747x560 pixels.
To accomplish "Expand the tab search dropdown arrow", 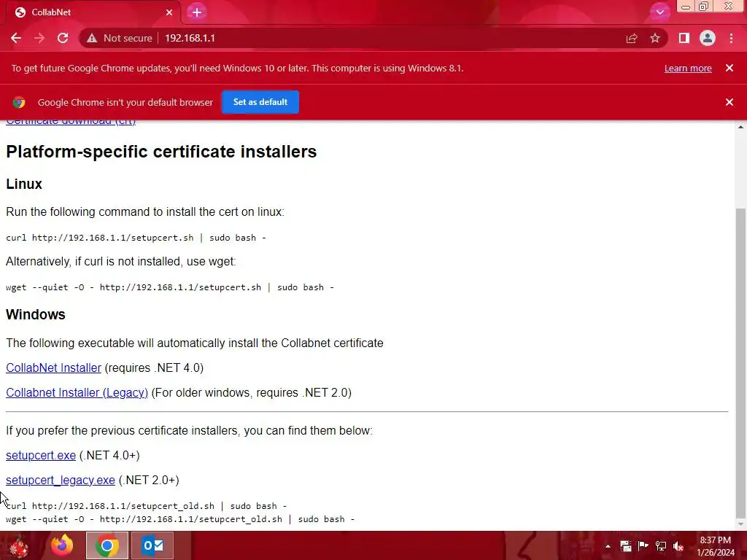I will coord(659,12).
